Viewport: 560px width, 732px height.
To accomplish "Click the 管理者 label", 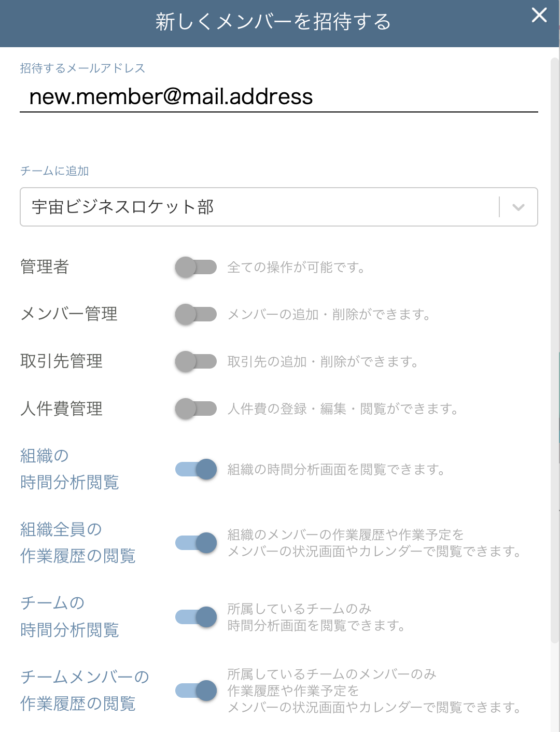I will (x=45, y=267).
